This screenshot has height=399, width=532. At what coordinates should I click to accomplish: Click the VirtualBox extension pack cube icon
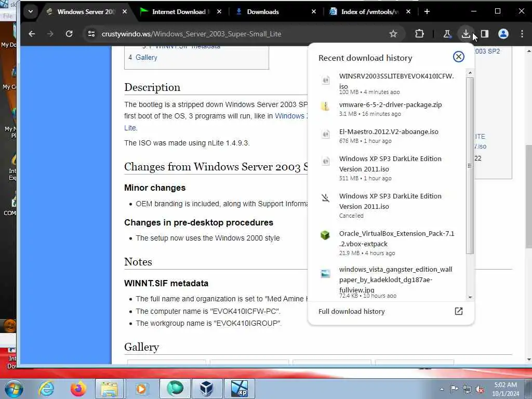(x=325, y=235)
